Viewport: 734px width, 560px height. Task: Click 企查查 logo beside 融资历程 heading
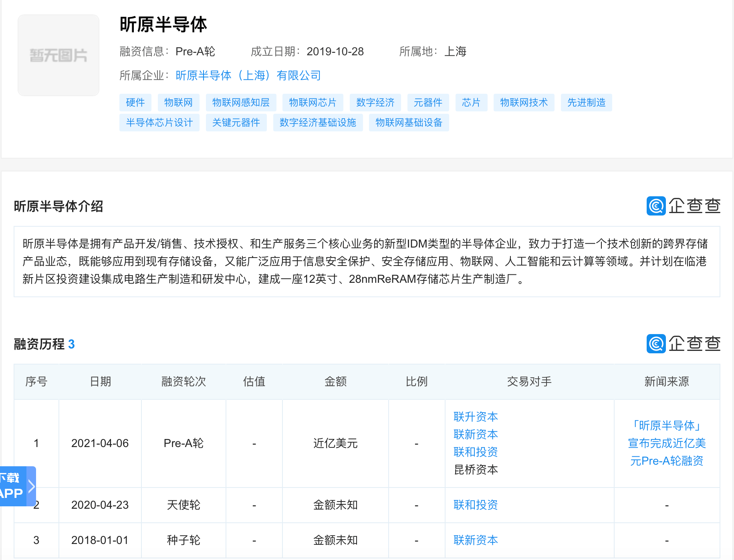coord(684,344)
